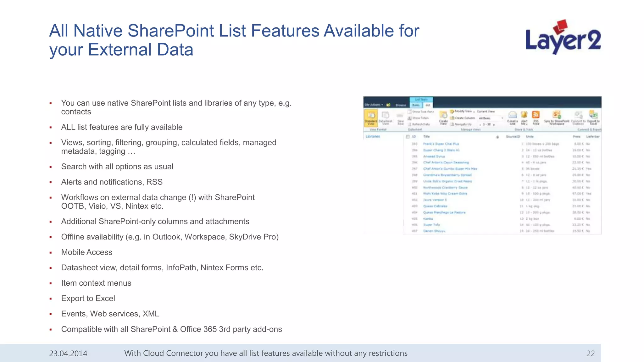Viewport: 644px width, 362px height.
Task: Select the Standard View ribbon button
Action: pyautogui.click(x=371, y=118)
